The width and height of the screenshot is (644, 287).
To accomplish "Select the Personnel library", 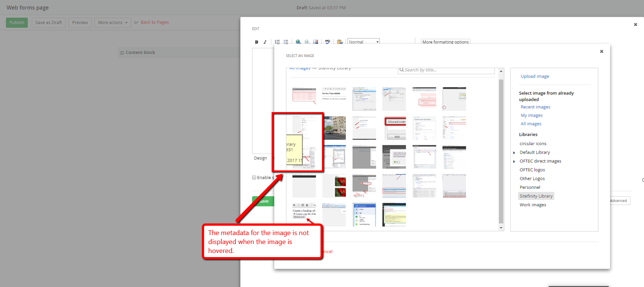I will coord(530,187).
